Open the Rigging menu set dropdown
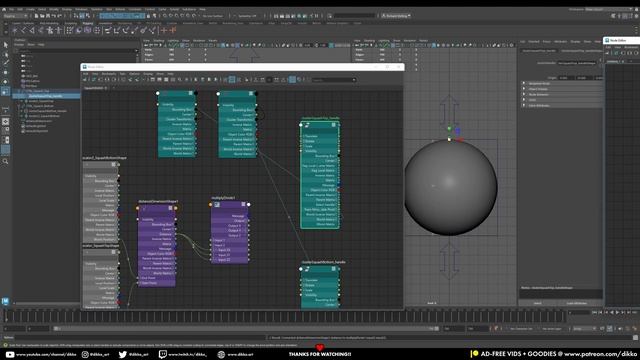 16,16
